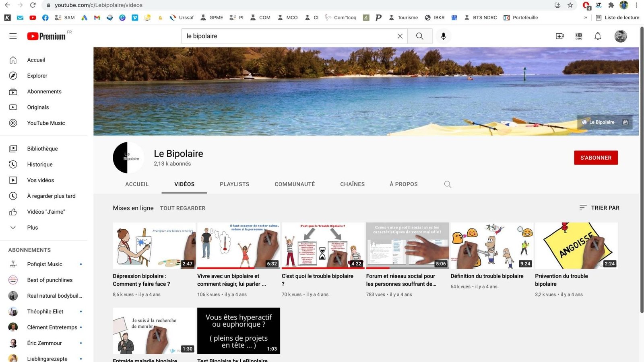Image resolution: width=644 pixels, height=362 pixels.
Task: Open browser extensions puzzle icon
Action: point(611,5)
